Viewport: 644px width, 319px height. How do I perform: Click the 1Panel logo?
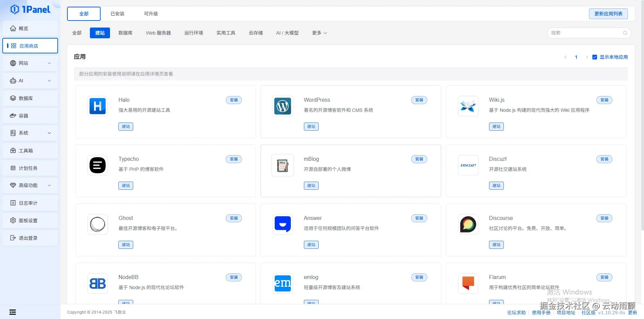(30, 9)
